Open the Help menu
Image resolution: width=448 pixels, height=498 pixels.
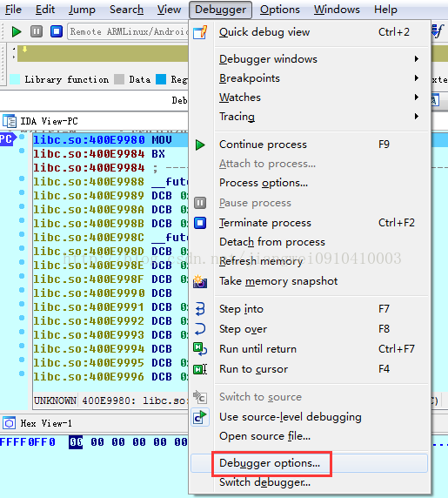coord(385,10)
